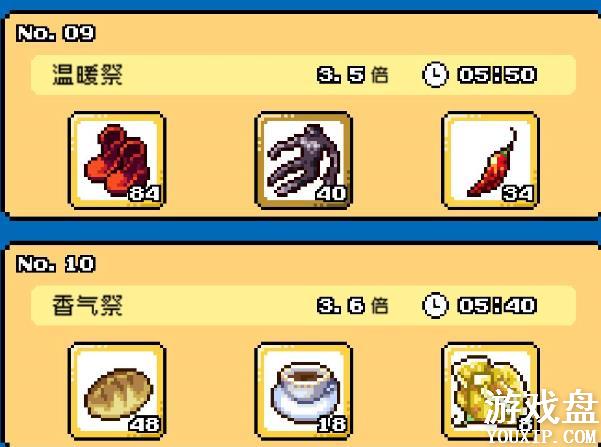
Task: Choose the yellow snack item
Action: click(x=490, y=391)
